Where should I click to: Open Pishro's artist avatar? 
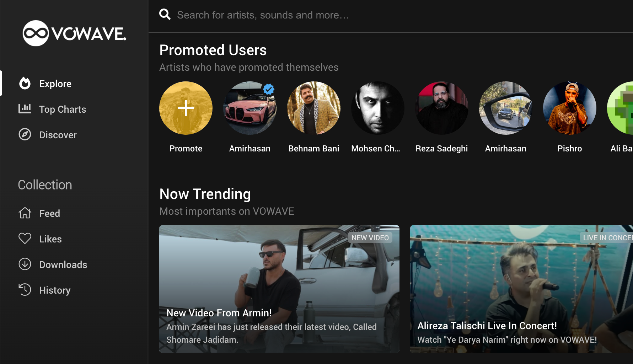coord(570,108)
